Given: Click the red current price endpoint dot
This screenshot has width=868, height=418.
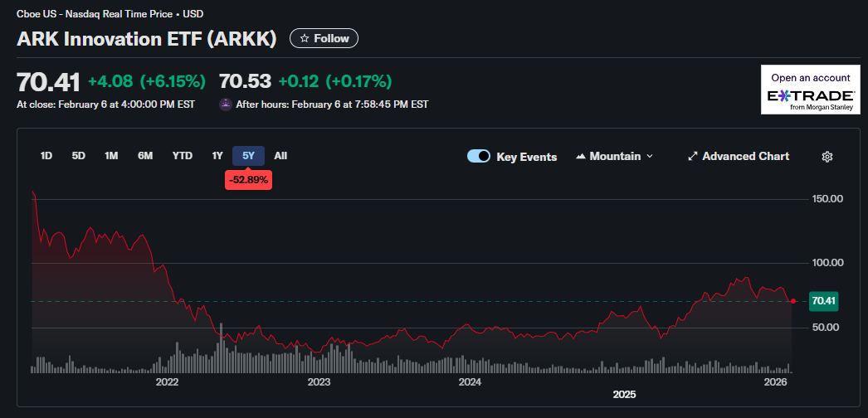Looking at the screenshot, I should (x=793, y=301).
